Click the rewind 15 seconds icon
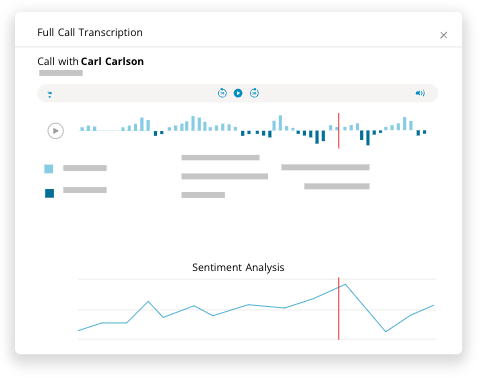Screen dimensions: 485x378 [222, 93]
